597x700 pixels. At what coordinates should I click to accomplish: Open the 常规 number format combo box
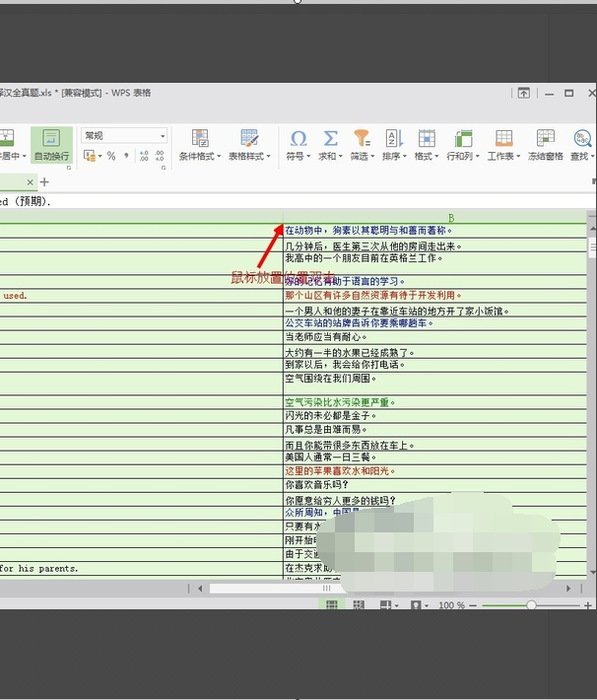click(124, 135)
